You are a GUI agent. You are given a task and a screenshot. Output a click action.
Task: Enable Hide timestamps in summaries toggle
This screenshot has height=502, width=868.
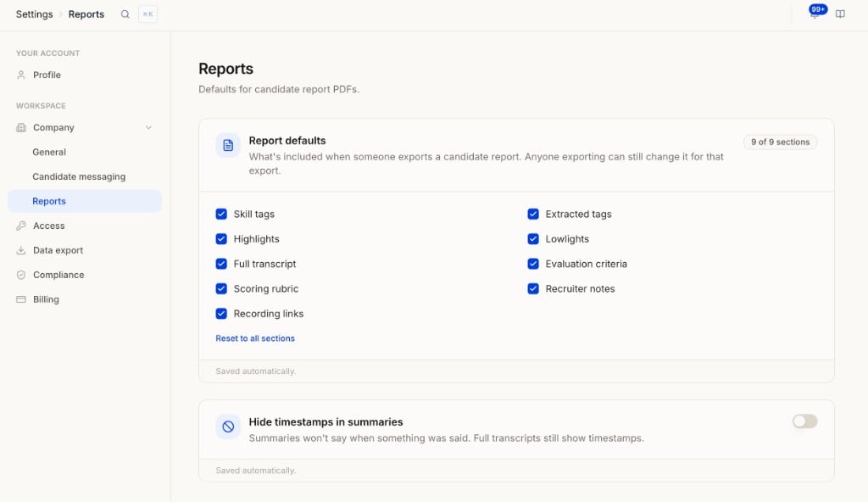tap(805, 421)
